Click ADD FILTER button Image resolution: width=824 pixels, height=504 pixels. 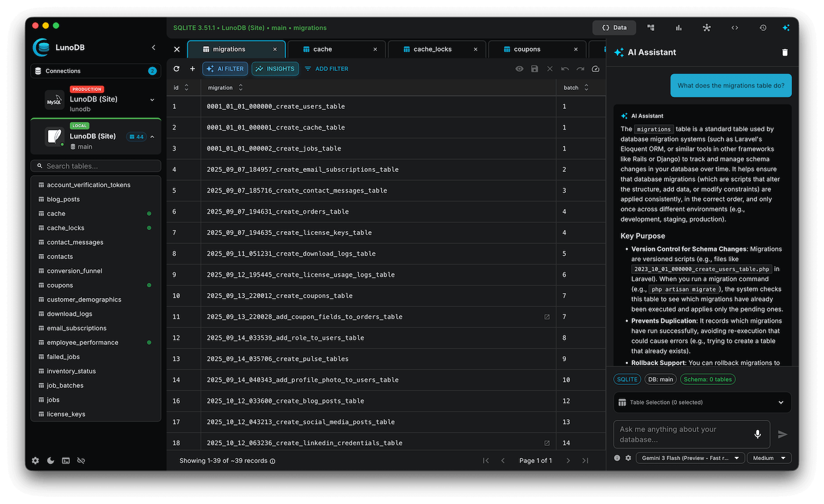click(326, 69)
